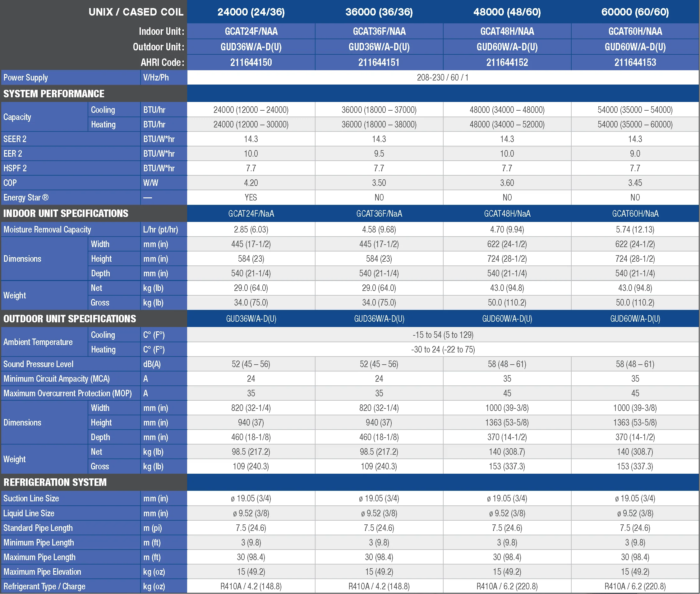Click the 'Power Supply' row label
Viewport: 700px width, 594px height.
[25, 77]
